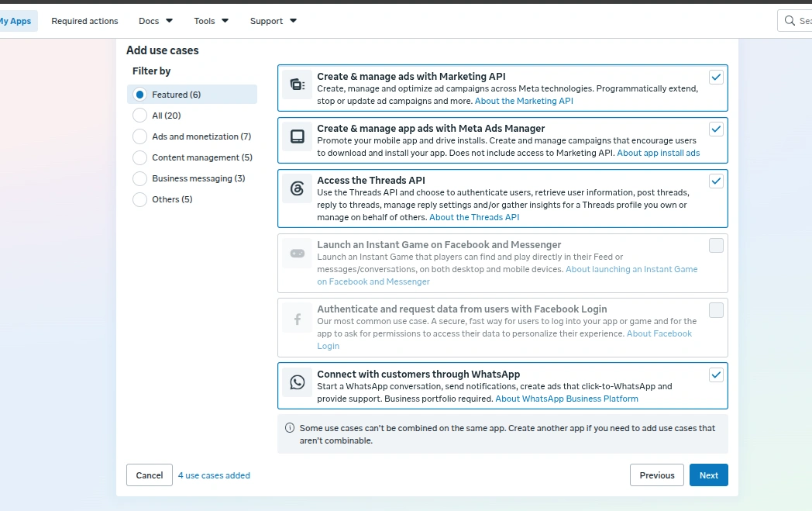Click the search magnifier icon
This screenshot has height=511, width=812.
790,21
